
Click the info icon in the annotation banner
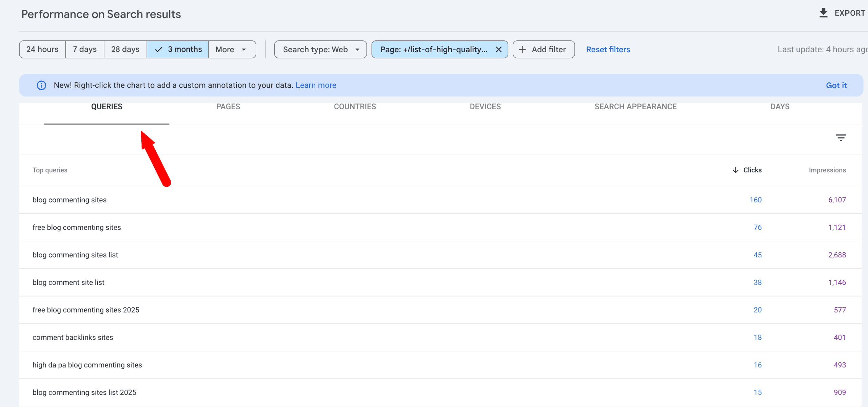41,85
